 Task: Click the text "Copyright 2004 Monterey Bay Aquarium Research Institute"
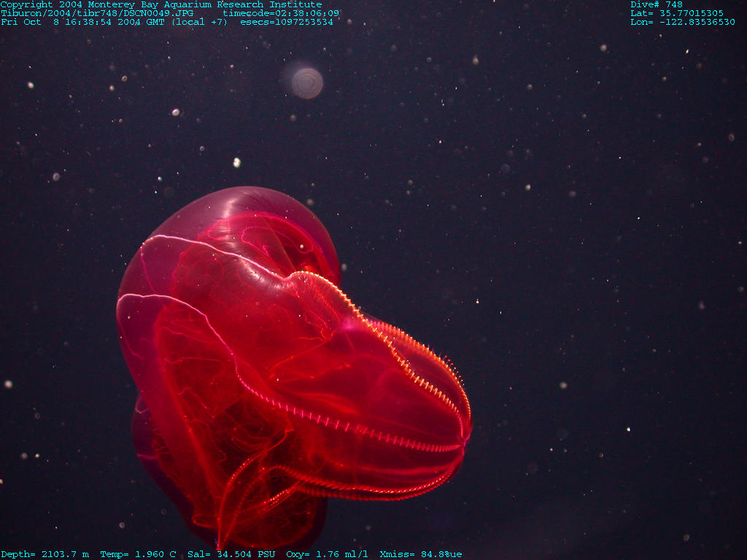pos(161,4)
